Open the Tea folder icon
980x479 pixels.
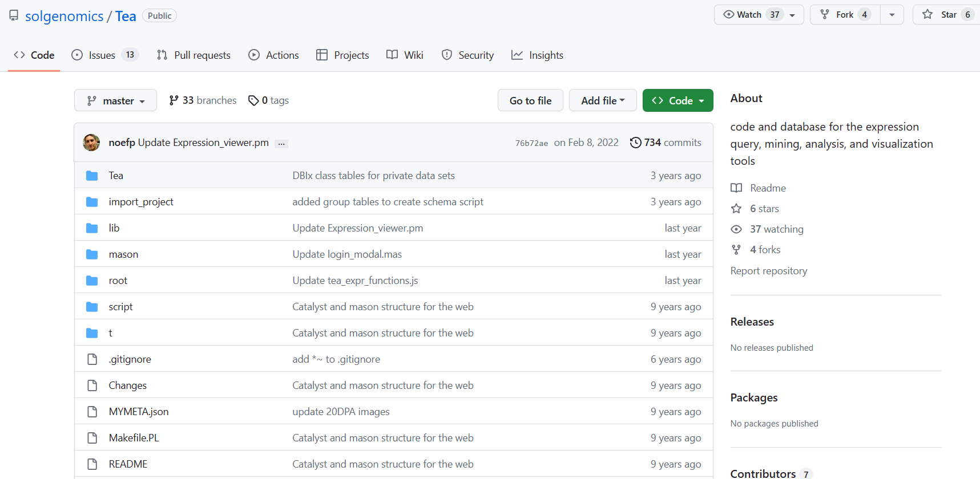pos(92,176)
